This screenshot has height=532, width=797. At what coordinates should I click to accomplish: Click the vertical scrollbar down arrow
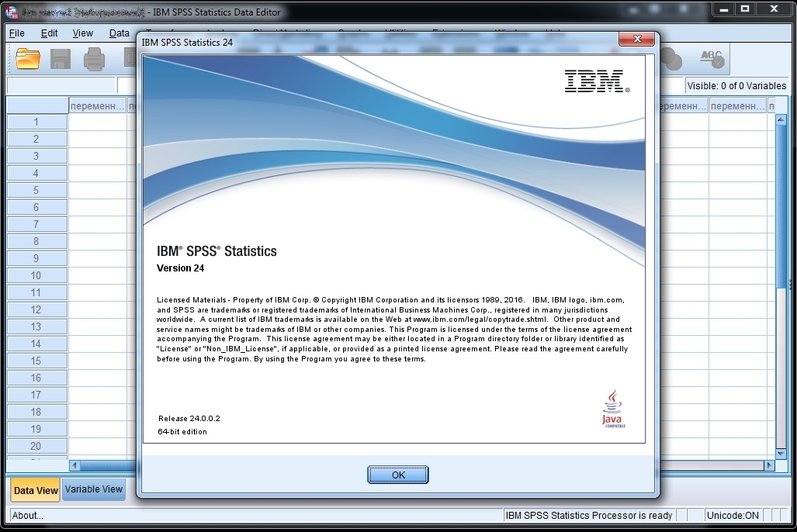(x=781, y=453)
